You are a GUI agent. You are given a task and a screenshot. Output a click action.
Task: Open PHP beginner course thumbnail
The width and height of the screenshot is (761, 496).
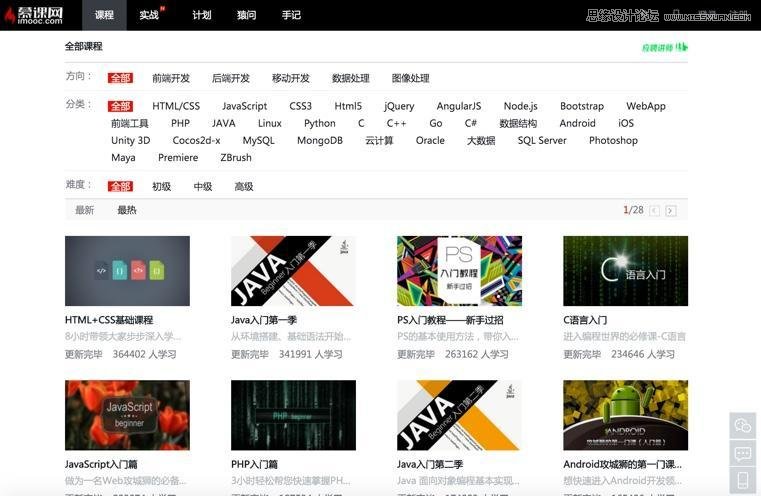click(x=293, y=415)
